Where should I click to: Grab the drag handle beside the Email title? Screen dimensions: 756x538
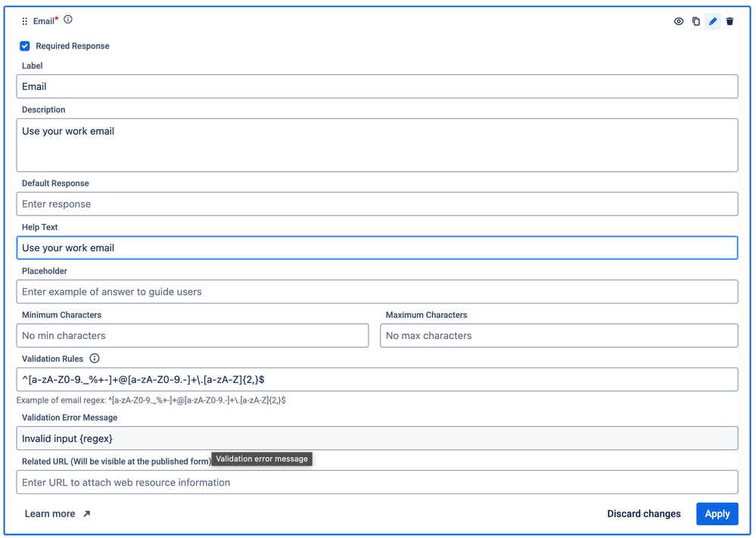click(x=25, y=21)
